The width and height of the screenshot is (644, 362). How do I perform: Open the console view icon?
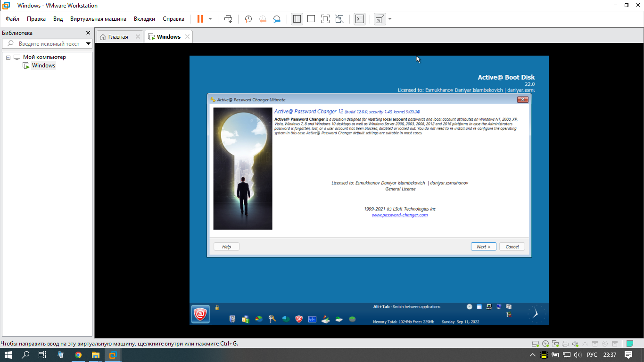pos(360,19)
